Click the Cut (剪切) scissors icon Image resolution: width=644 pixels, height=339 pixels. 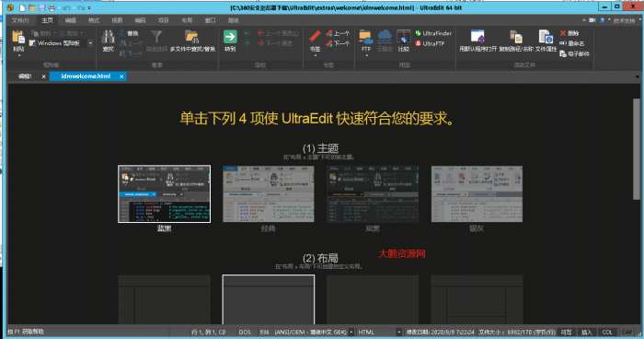(63, 33)
